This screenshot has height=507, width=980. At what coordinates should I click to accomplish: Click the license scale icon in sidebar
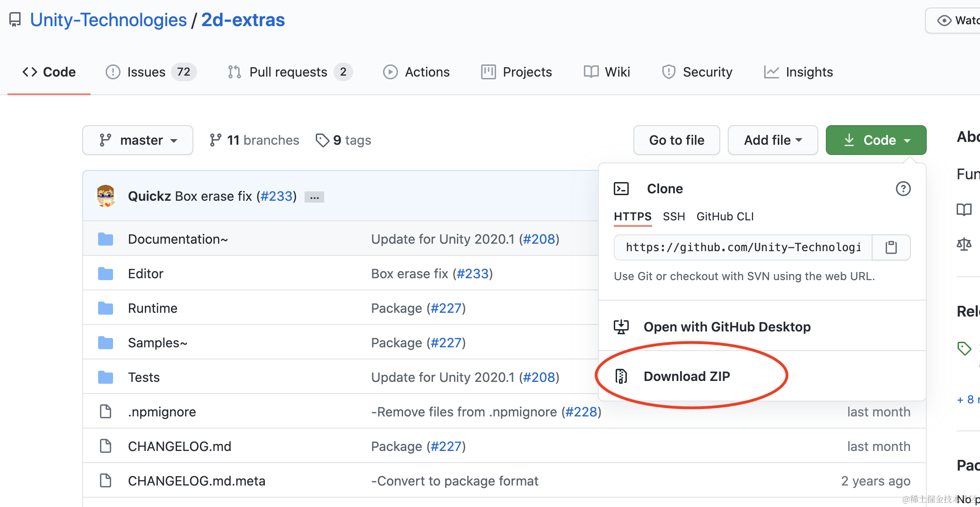(x=964, y=244)
